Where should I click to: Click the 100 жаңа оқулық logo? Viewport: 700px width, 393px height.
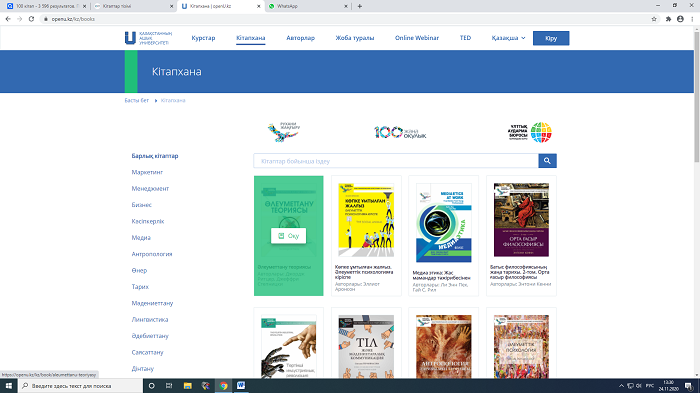coord(400,132)
